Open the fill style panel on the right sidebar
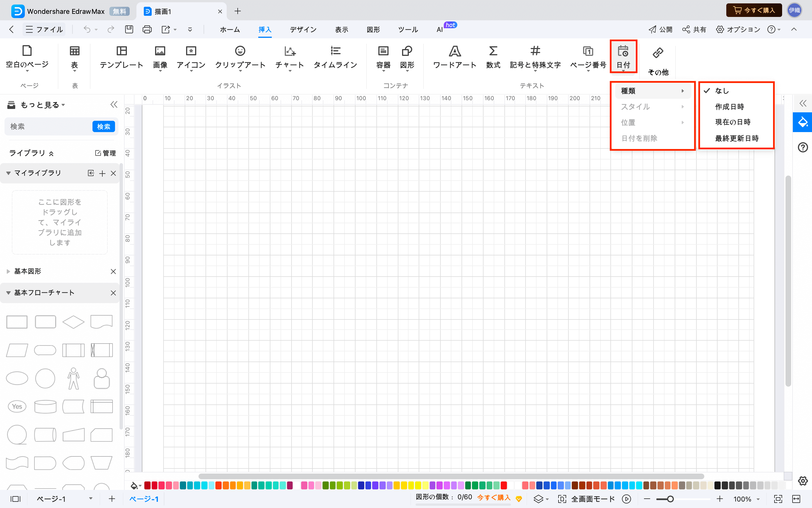The width and height of the screenshot is (812, 508). pyautogui.click(x=803, y=122)
